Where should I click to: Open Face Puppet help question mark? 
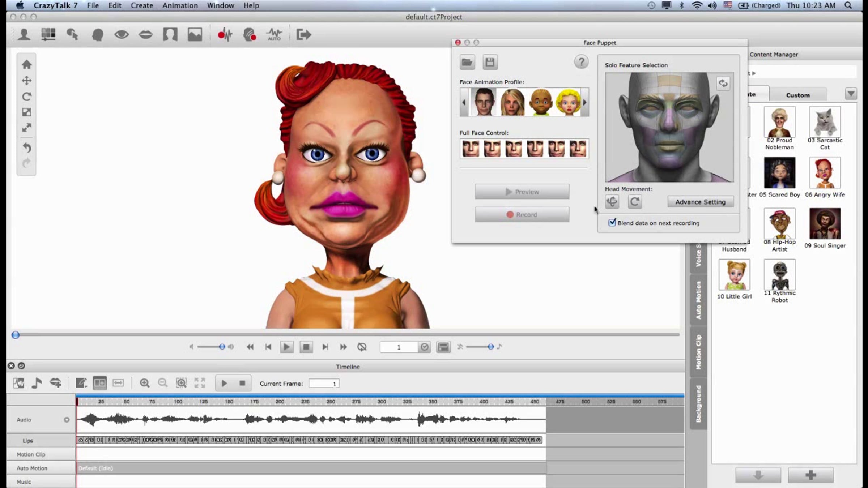[581, 62]
